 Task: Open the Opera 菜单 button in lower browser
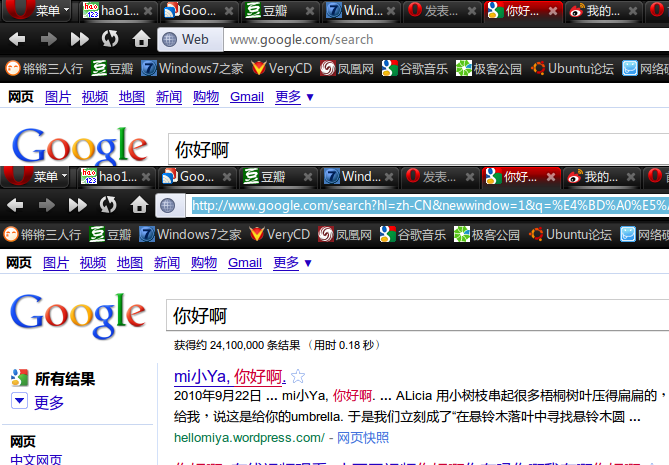(34, 176)
